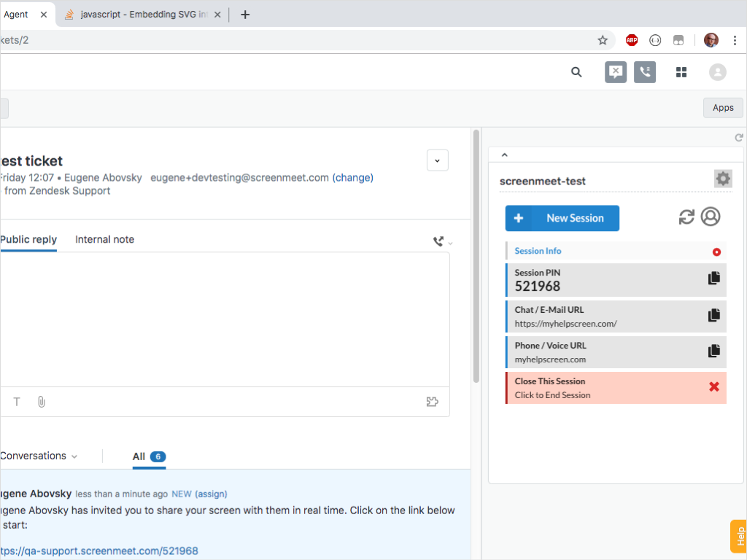Click the change requester link
Viewport: 747px width, 560px height.
pyautogui.click(x=352, y=177)
